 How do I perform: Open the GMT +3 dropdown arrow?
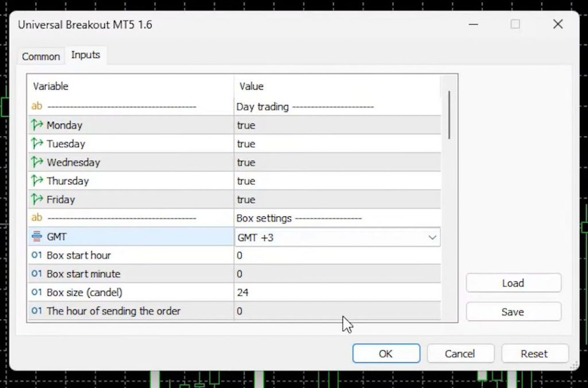[x=432, y=237]
